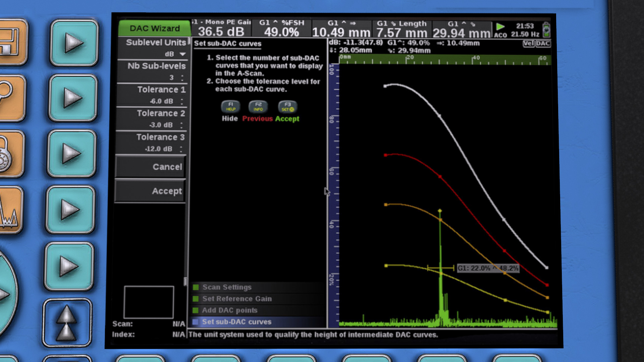Click the green play acquisition indicator
Viewport: 644px width, 362px height.
(500, 26)
